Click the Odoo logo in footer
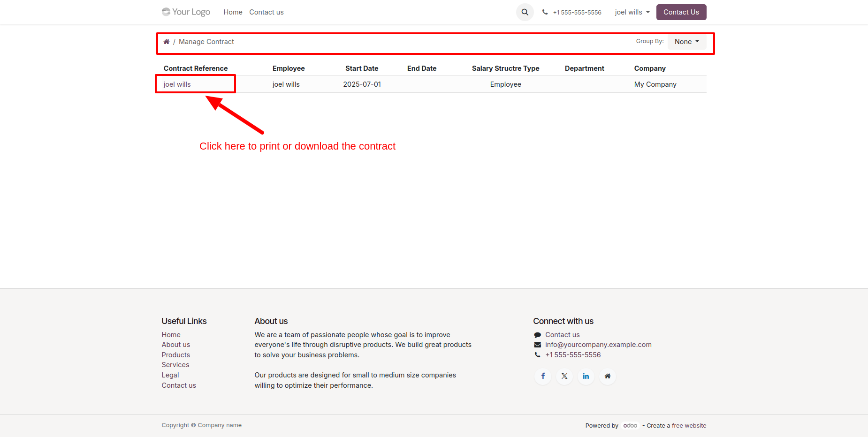This screenshot has width=868, height=437. click(630, 426)
